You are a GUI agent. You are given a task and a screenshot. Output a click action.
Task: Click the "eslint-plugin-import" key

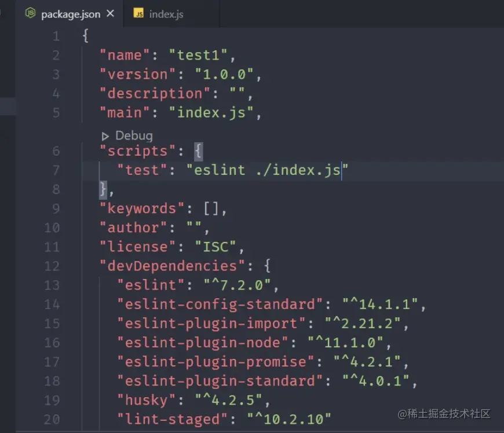click(211, 324)
